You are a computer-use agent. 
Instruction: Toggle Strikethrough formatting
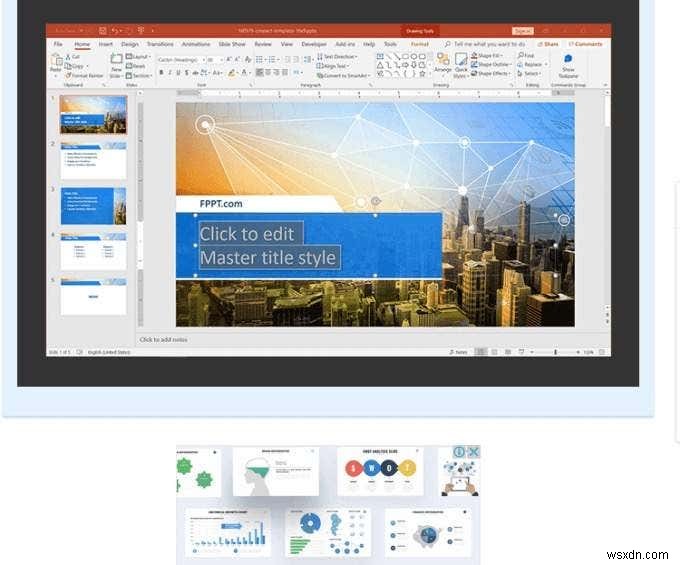pos(195,72)
